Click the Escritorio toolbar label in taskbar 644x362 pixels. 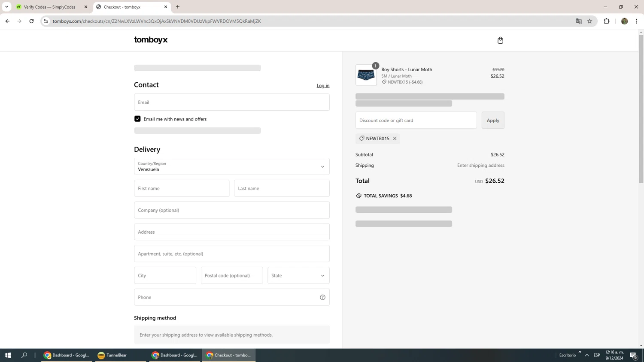point(568,355)
